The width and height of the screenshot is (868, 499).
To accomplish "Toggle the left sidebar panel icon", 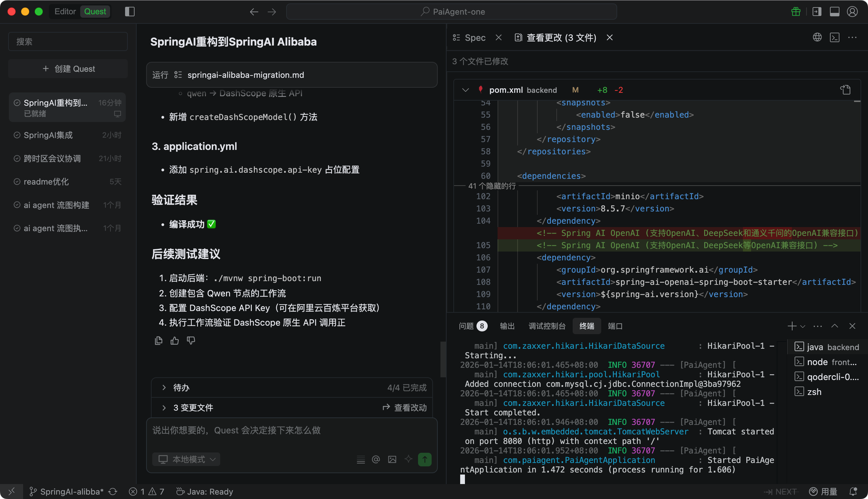I will click(129, 12).
